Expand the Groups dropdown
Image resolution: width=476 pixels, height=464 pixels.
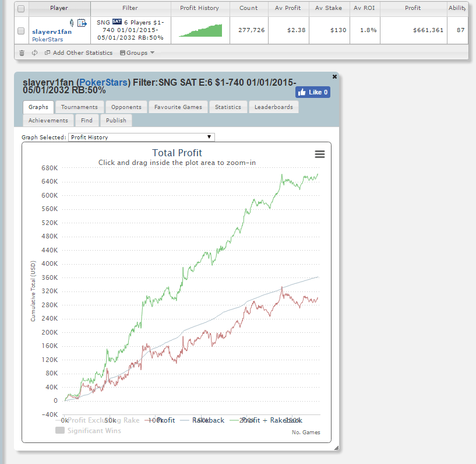tap(137, 53)
